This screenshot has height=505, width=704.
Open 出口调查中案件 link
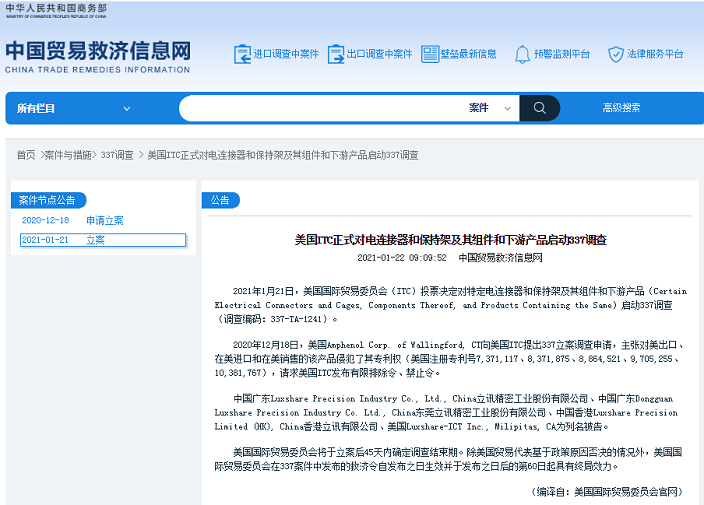379,54
